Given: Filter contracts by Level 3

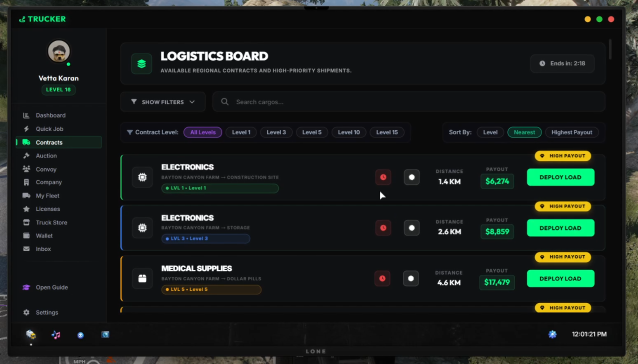Looking at the screenshot, I should pyautogui.click(x=276, y=132).
